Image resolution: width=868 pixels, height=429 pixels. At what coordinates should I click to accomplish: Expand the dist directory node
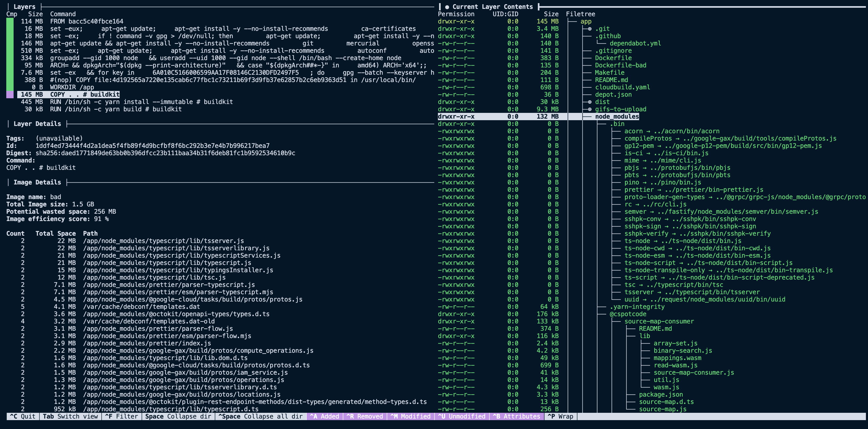pyautogui.click(x=603, y=102)
